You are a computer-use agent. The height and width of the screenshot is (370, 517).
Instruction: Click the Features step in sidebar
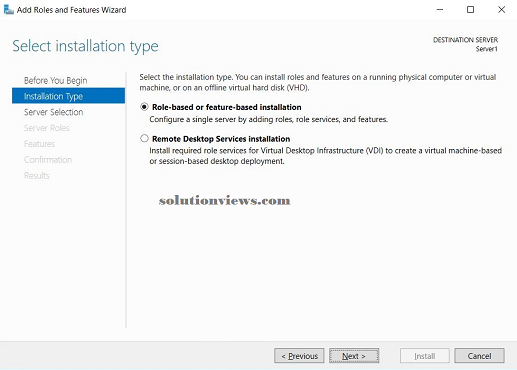click(x=39, y=144)
